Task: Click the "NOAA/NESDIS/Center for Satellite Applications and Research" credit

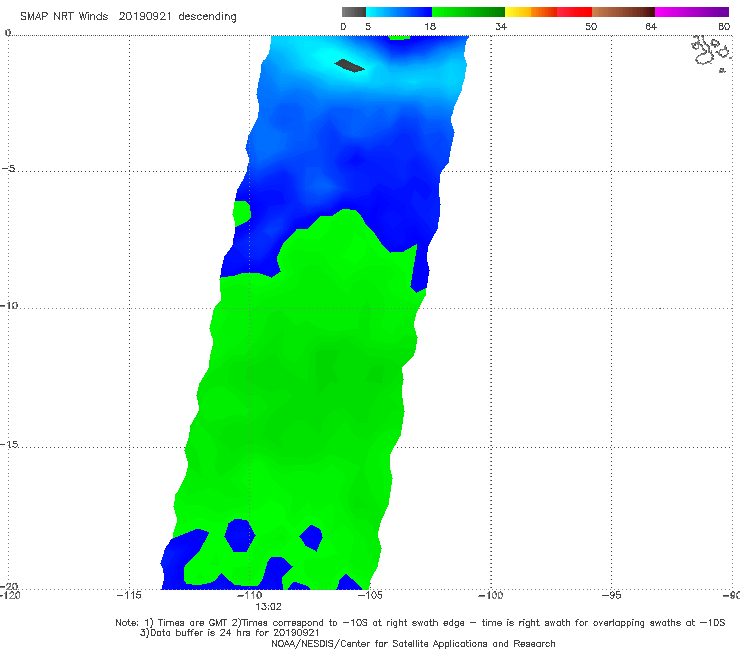Action: (413, 643)
